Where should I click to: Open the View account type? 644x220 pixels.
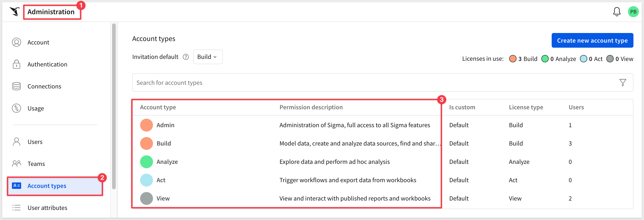[163, 198]
